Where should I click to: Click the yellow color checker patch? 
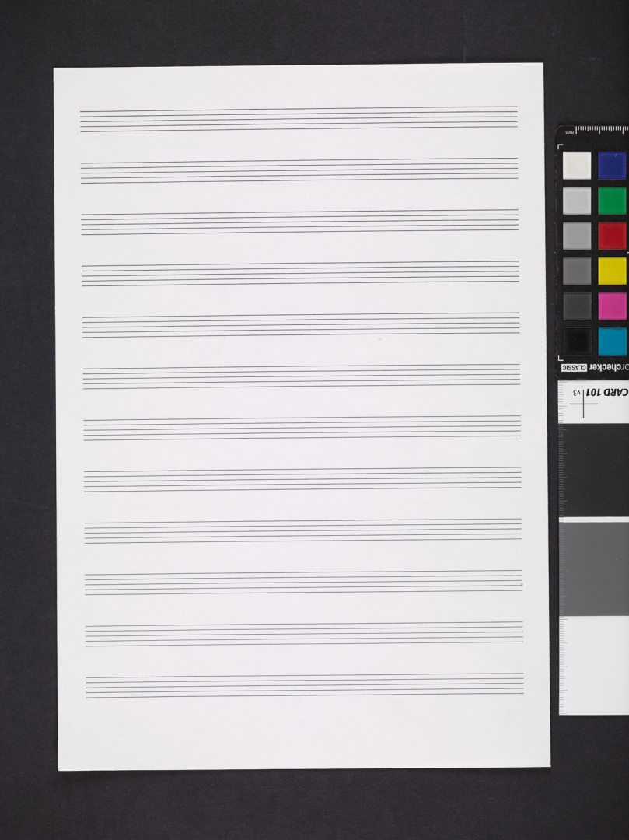point(612,271)
